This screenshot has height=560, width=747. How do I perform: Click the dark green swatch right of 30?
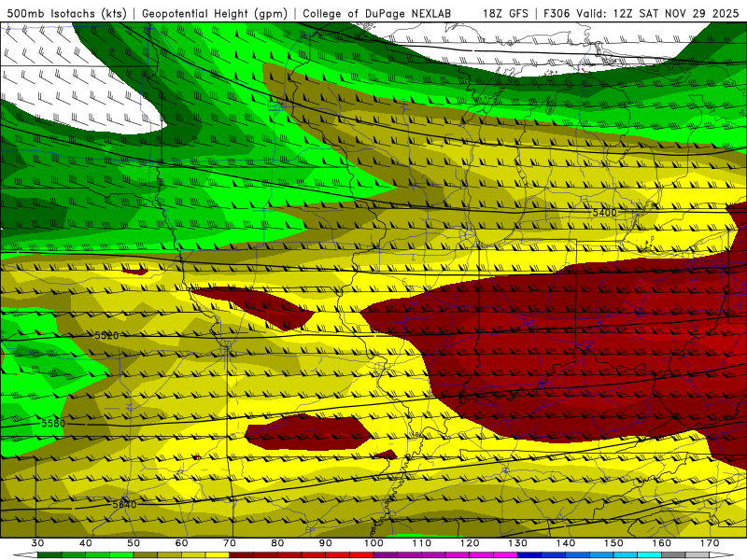tap(49, 555)
